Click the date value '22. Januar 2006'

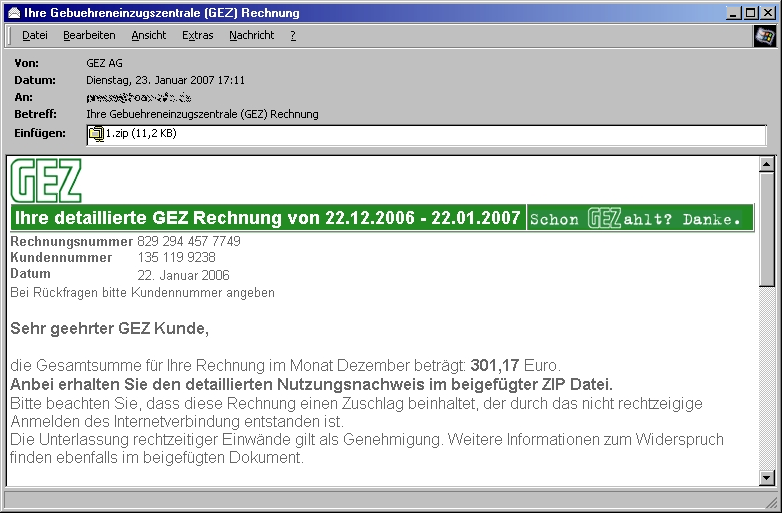[x=184, y=275]
